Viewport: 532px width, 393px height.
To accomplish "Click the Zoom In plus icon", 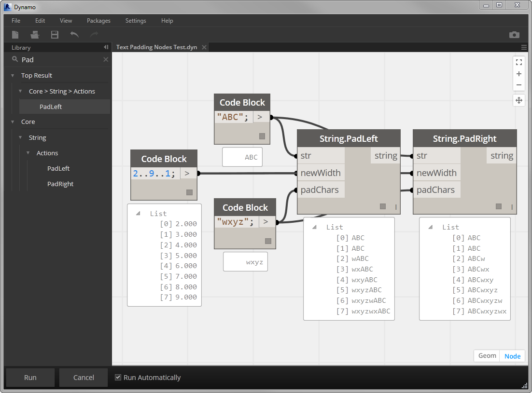I will (518, 73).
